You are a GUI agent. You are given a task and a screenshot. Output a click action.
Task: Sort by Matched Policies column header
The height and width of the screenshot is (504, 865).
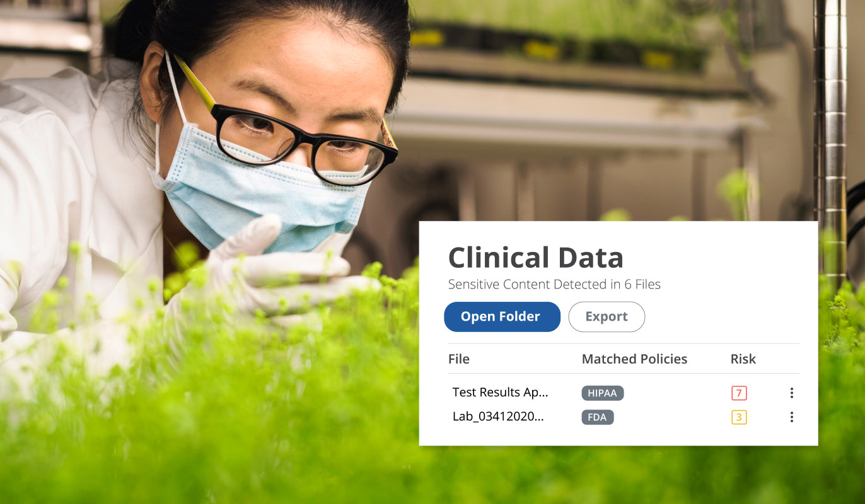coord(634,359)
